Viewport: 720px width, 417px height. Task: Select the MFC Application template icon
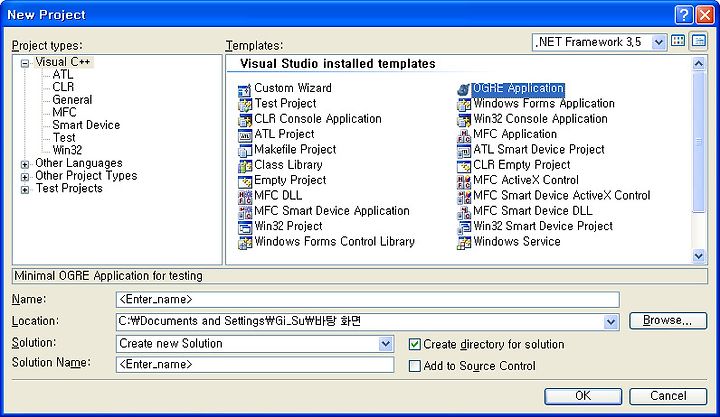click(464, 135)
